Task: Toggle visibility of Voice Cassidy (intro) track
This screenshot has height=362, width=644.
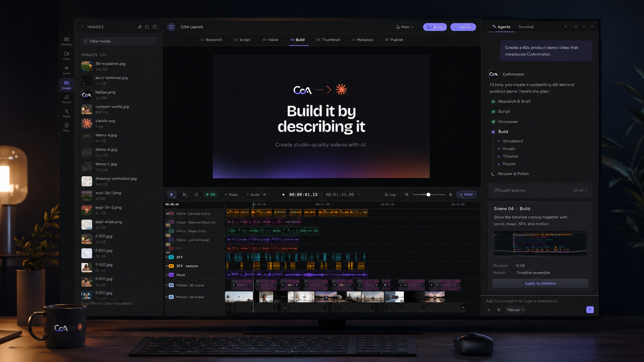Action: click(168, 214)
